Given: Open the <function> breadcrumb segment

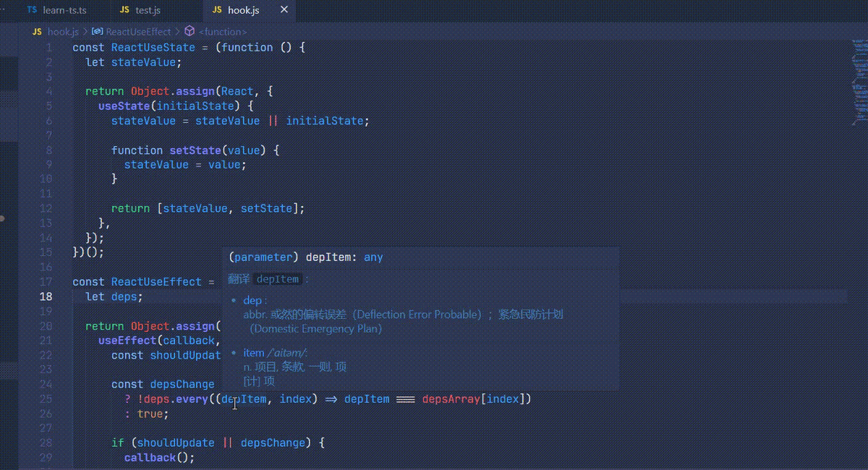Looking at the screenshot, I should coord(222,32).
